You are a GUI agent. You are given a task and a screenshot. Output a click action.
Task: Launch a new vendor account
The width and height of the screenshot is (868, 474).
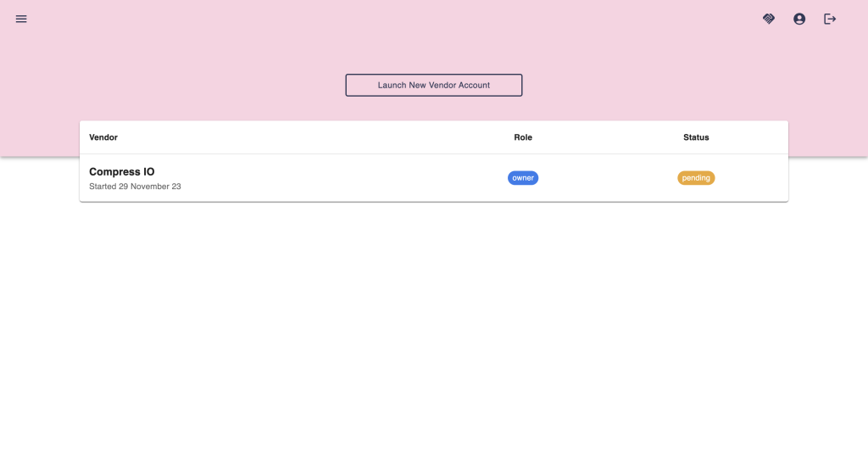(433, 85)
